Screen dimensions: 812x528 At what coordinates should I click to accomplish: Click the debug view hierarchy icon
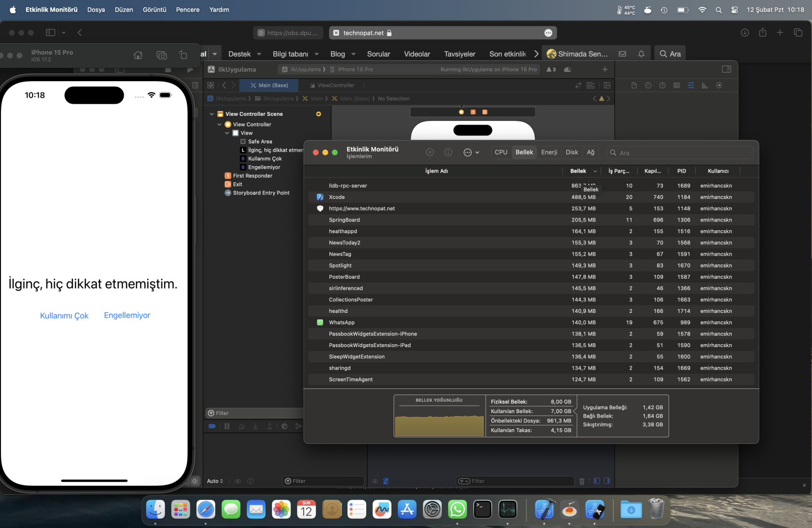click(285, 426)
